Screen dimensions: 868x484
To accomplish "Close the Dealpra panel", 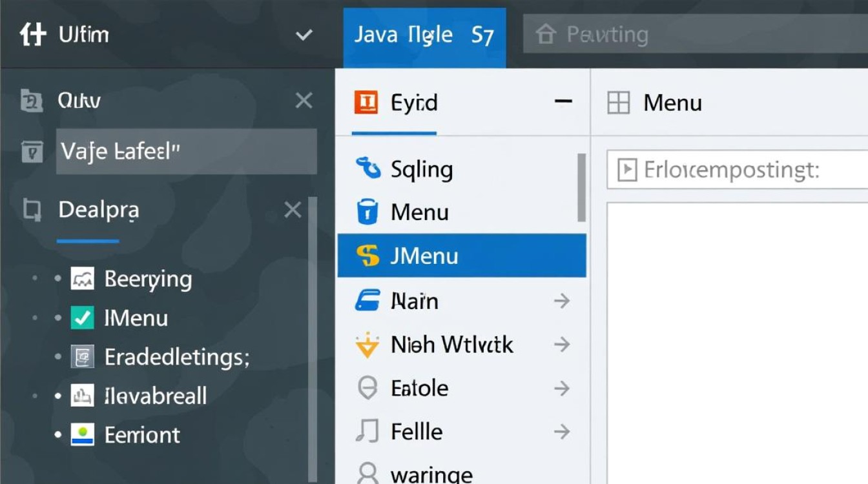I will click(293, 210).
